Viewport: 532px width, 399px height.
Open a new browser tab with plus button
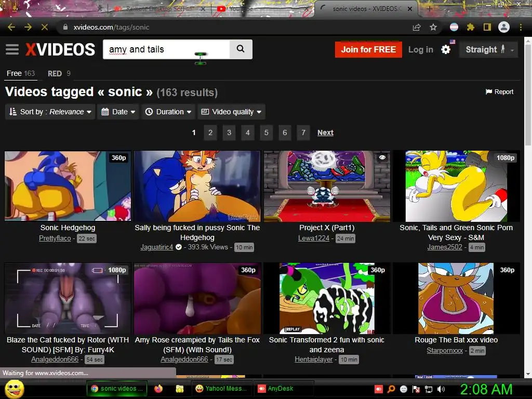(x=429, y=8)
